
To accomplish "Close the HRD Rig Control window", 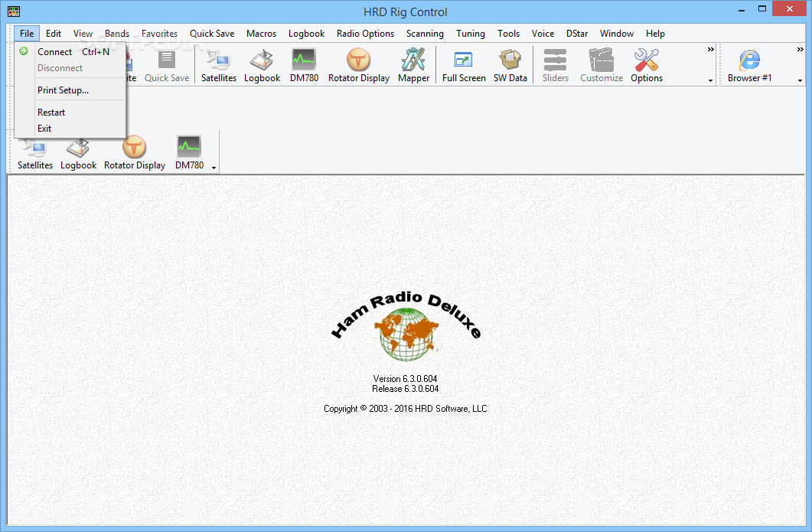I will point(790,9).
